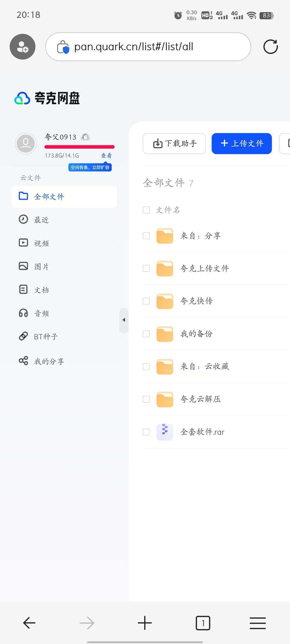
Task: Open the 夸克云解压 folder
Action: [x=200, y=399]
